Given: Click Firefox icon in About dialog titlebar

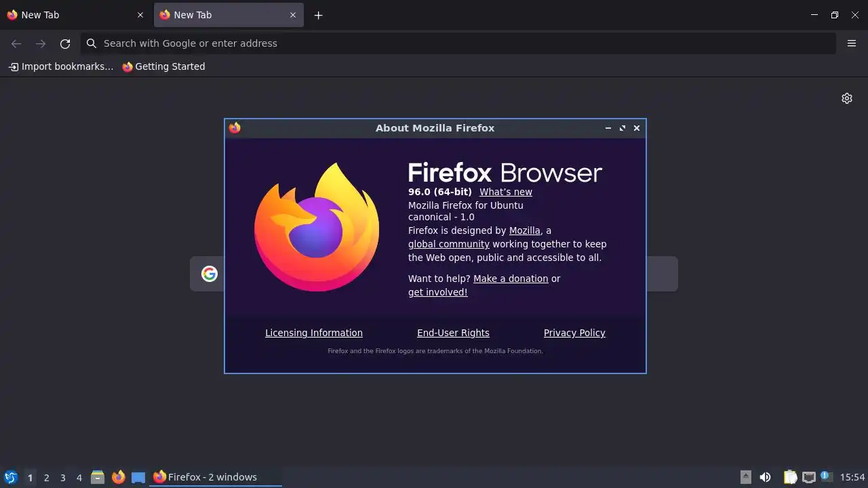Looking at the screenshot, I should coord(235,128).
